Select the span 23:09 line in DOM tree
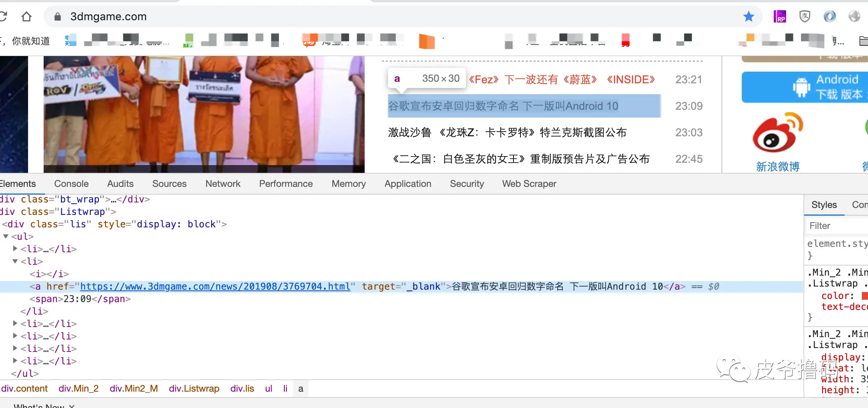 (80, 299)
